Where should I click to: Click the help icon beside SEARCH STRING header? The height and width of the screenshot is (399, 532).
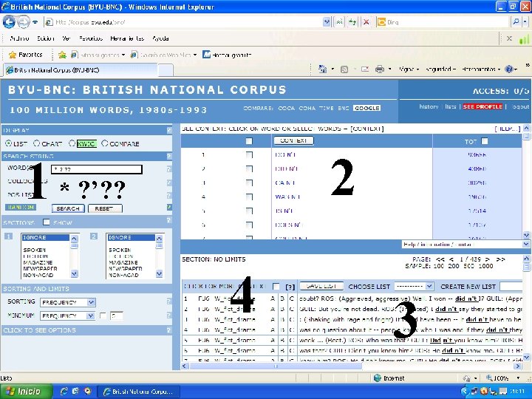(169, 156)
